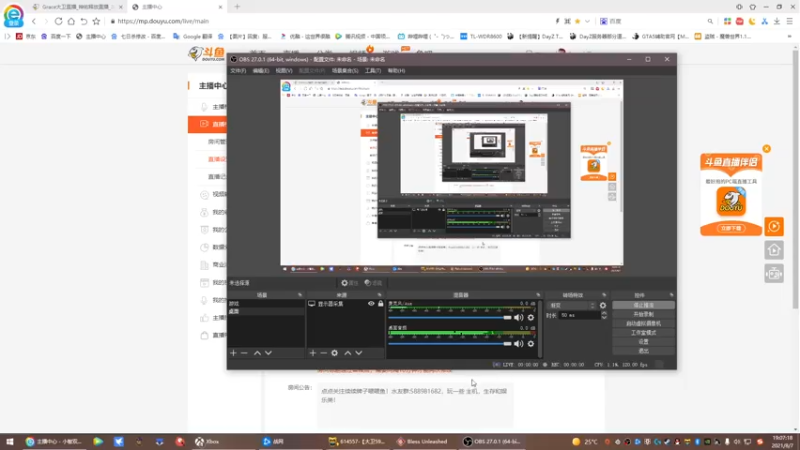The height and width of the screenshot is (450, 800).
Task: Select the desktop scene in the scenes list
Action: coord(266,311)
